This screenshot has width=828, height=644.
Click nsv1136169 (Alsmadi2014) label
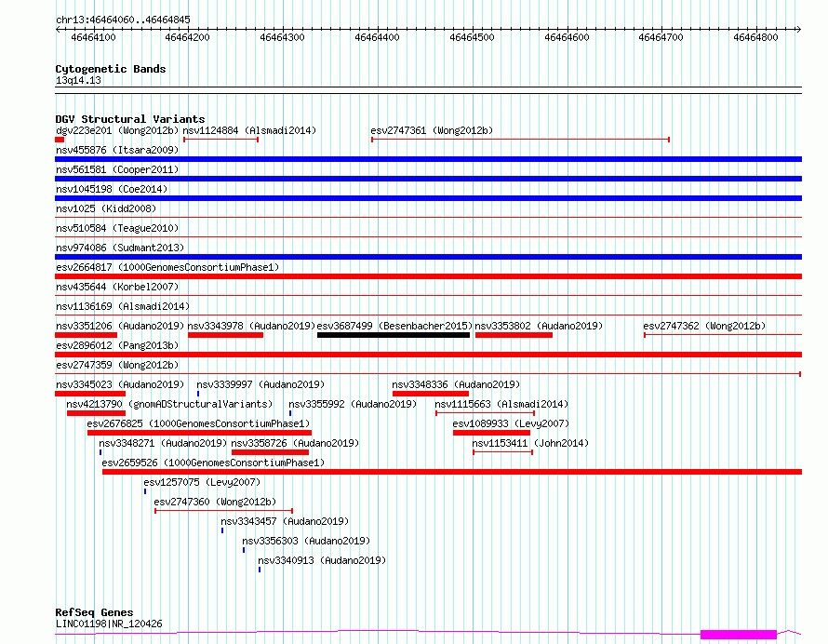[123, 306]
